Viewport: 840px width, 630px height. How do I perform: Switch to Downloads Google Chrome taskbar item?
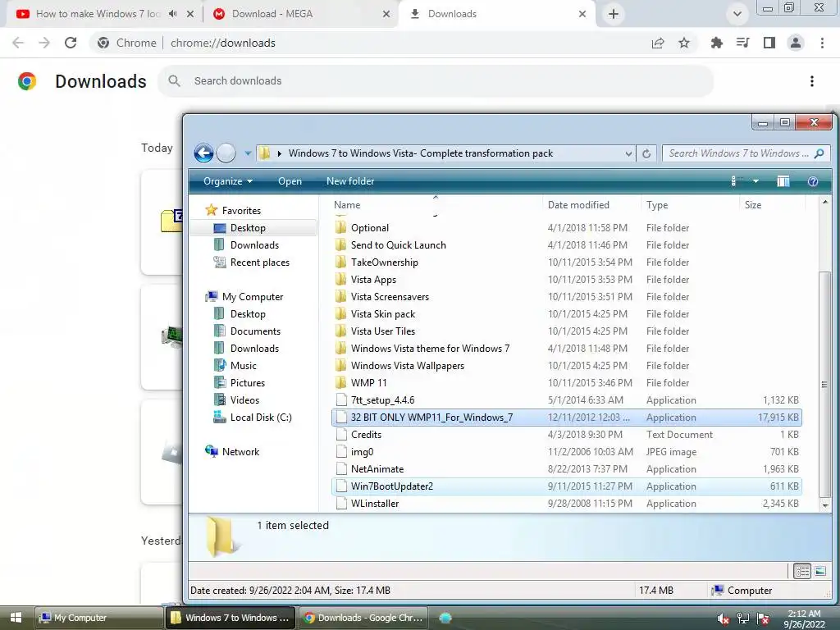point(363,618)
